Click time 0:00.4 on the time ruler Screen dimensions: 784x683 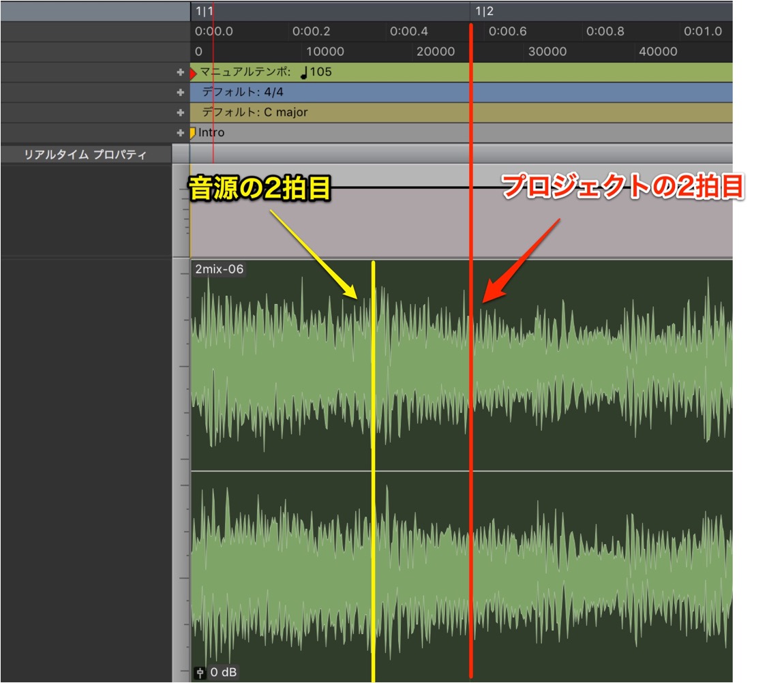409,31
